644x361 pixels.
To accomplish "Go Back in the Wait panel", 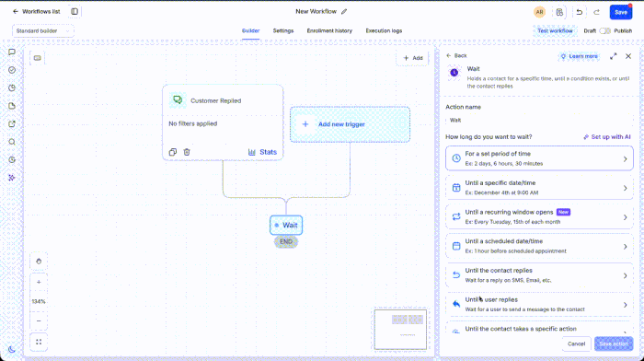I will click(x=456, y=55).
